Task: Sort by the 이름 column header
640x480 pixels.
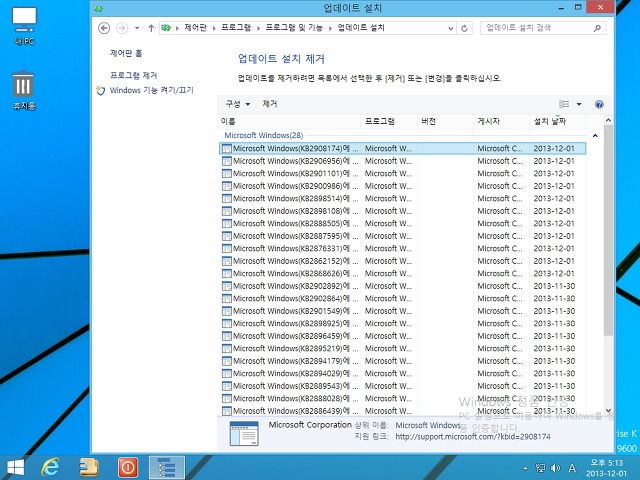Action: tap(290, 121)
